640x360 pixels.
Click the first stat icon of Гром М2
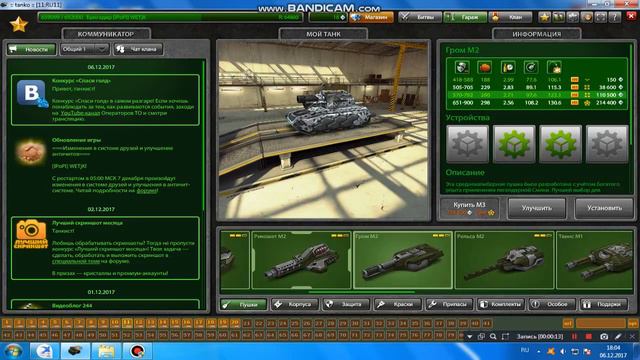(462, 67)
